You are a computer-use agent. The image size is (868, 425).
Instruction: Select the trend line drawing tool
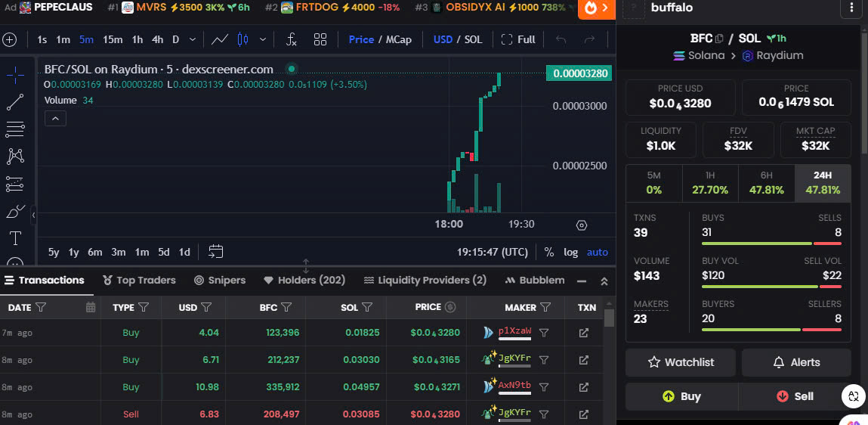pos(15,102)
